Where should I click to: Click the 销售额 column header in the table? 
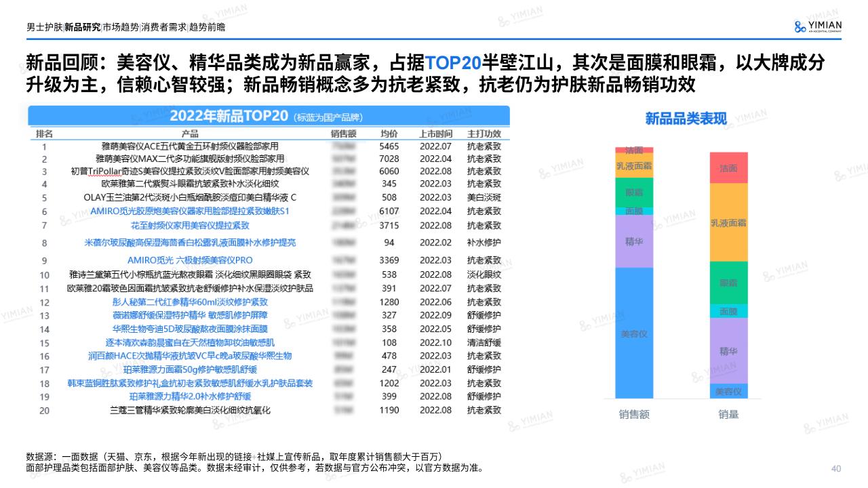pyautogui.click(x=344, y=133)
